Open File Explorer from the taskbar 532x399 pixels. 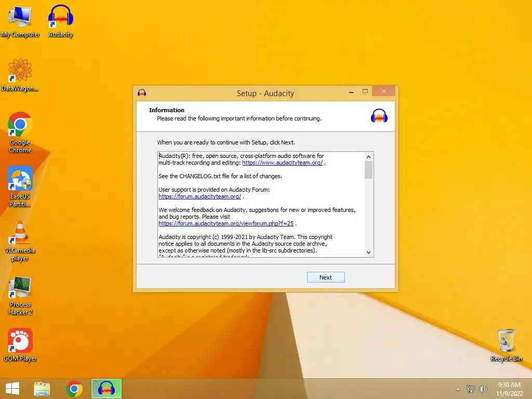click(42, 389)
